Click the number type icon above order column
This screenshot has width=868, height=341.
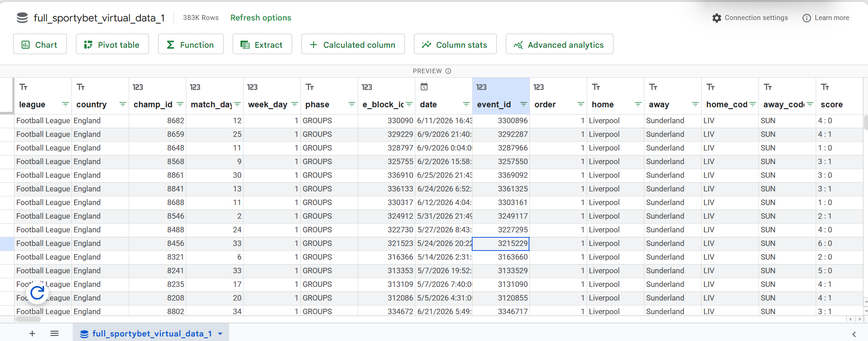click(x=539, y=87)
